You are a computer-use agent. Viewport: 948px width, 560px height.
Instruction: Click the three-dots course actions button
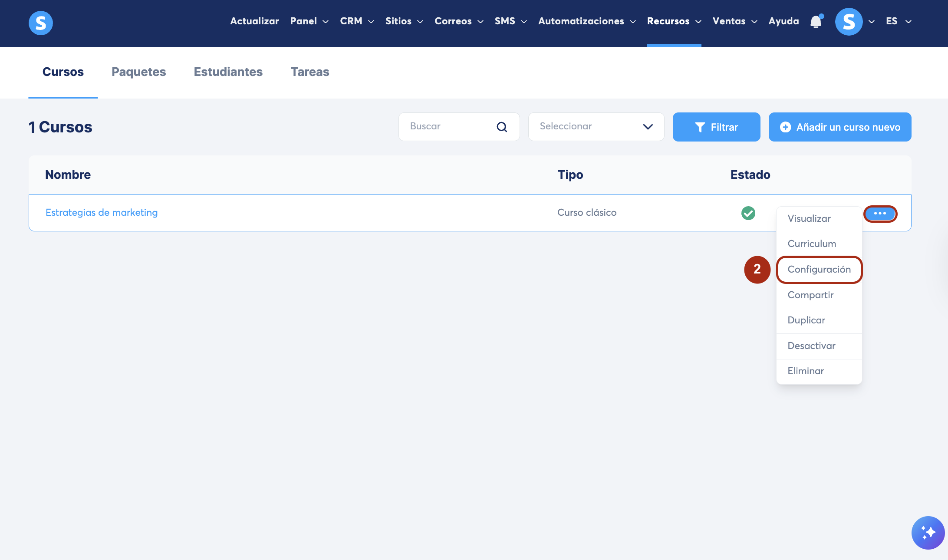click(880, 214)
